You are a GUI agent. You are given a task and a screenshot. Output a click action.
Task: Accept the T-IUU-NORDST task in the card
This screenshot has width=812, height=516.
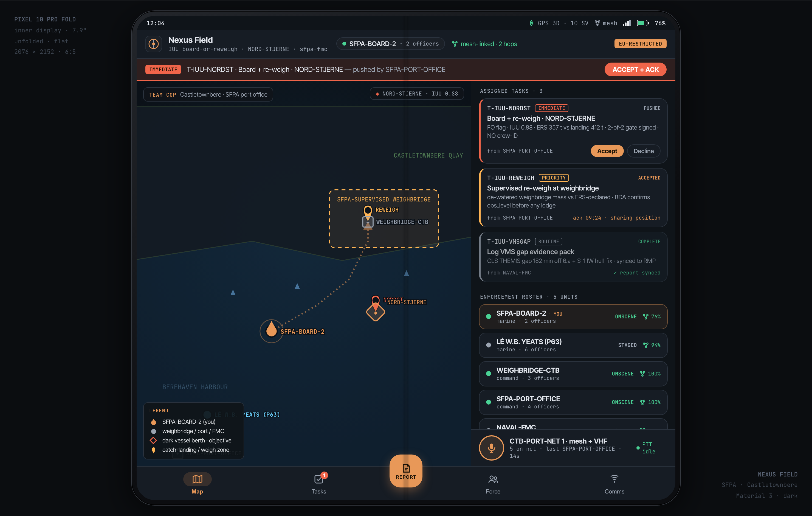(607, 151)
